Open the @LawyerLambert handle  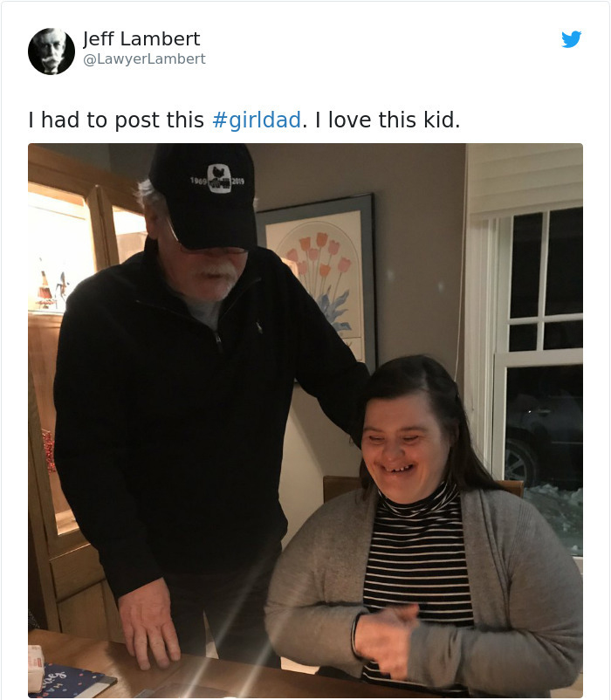tap(144, 59)
